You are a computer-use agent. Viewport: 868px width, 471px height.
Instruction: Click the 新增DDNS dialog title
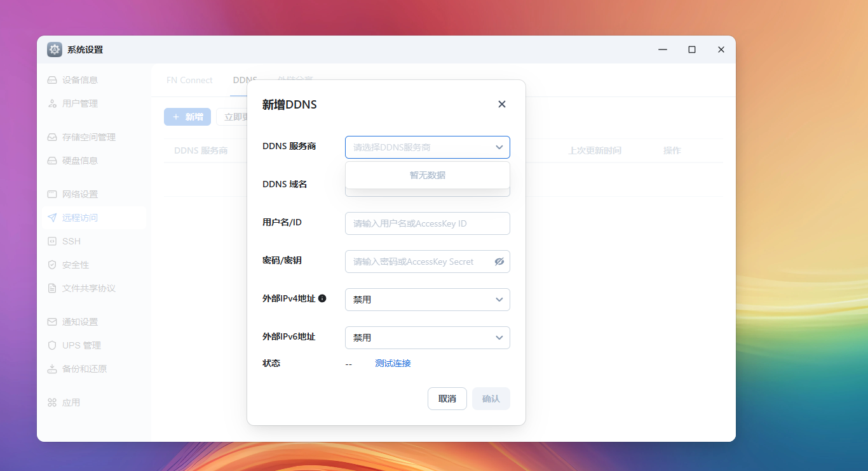[x=290, y=105]
